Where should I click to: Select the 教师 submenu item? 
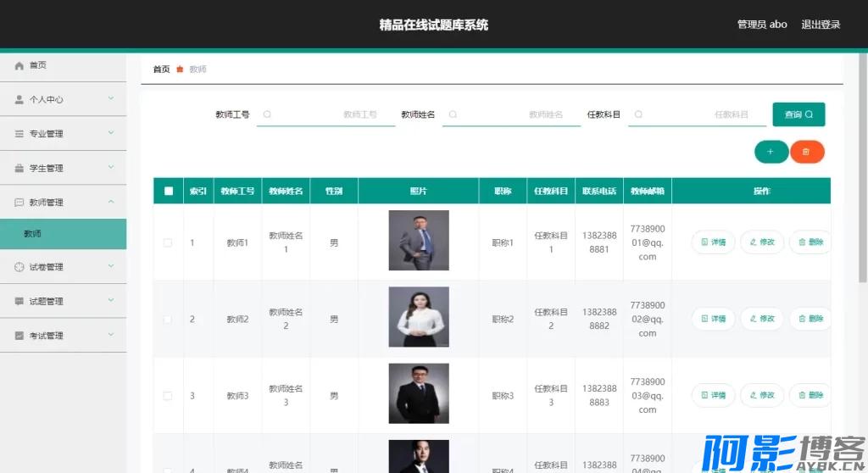pos(63,234)
